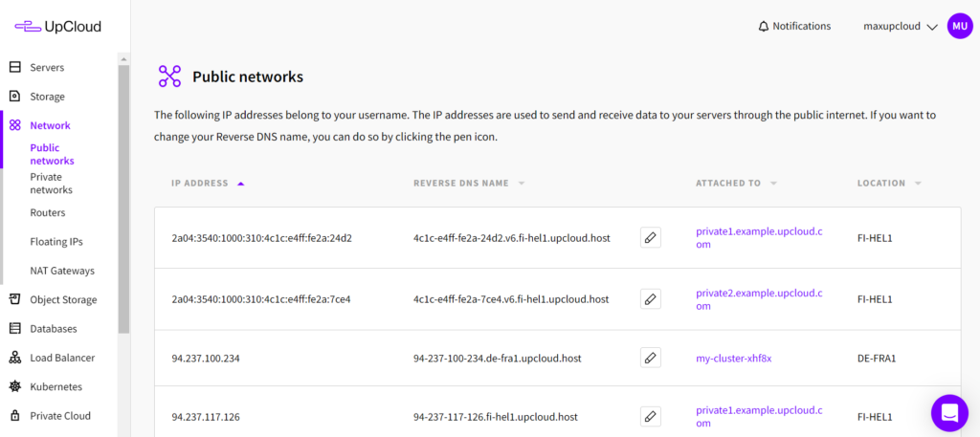Open the maxupcloud account dropdown
980x437 pixels.
point(899,27)
